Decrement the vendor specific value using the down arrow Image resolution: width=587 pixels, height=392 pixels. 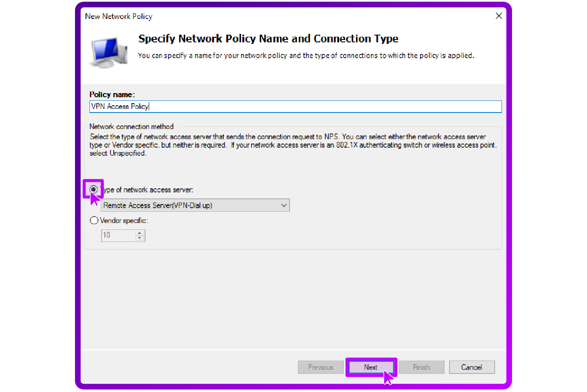[140, 238]
